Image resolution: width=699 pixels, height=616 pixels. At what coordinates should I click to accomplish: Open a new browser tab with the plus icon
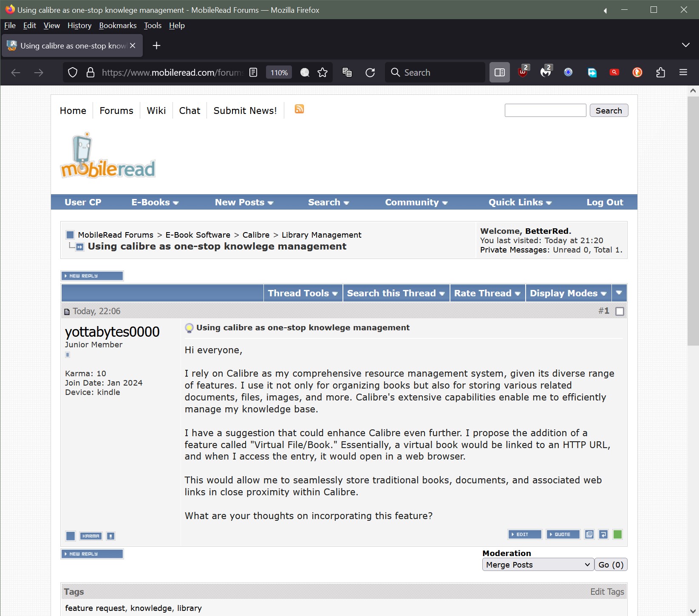(x=156, y=45)
